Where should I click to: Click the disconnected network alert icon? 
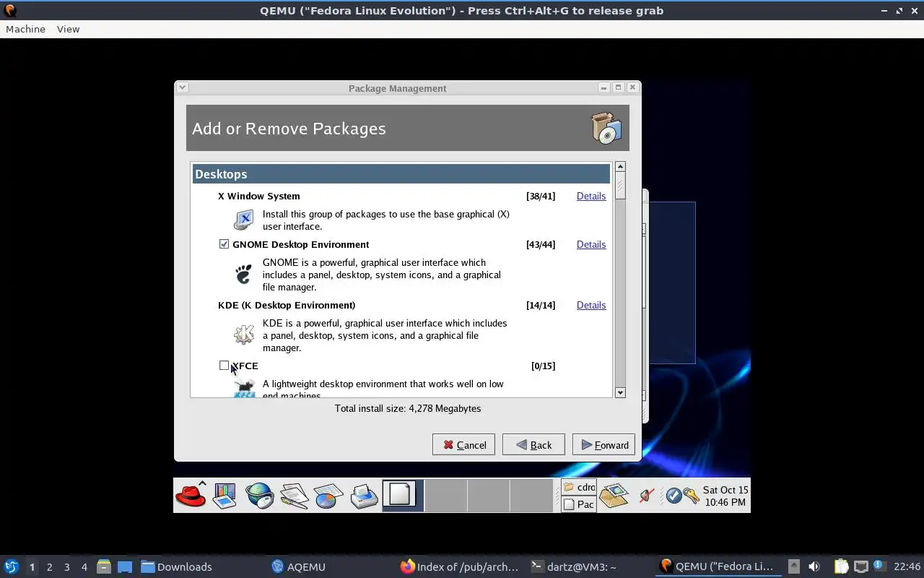[647, 496]
